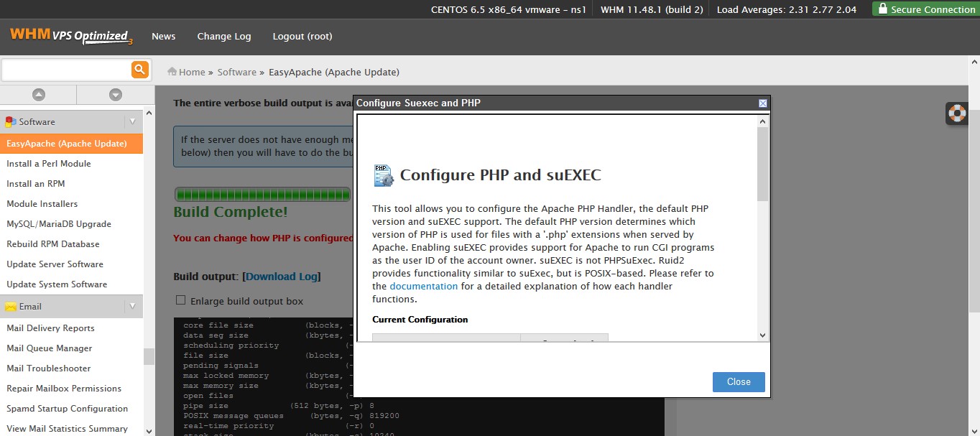This screenshot has width=980, height=436.
Task: Open Update System Software
Action: coord(57,284)
